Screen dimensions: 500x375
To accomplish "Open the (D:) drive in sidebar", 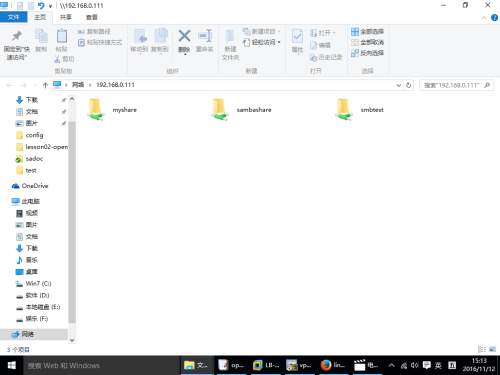I will click(33, 295).
